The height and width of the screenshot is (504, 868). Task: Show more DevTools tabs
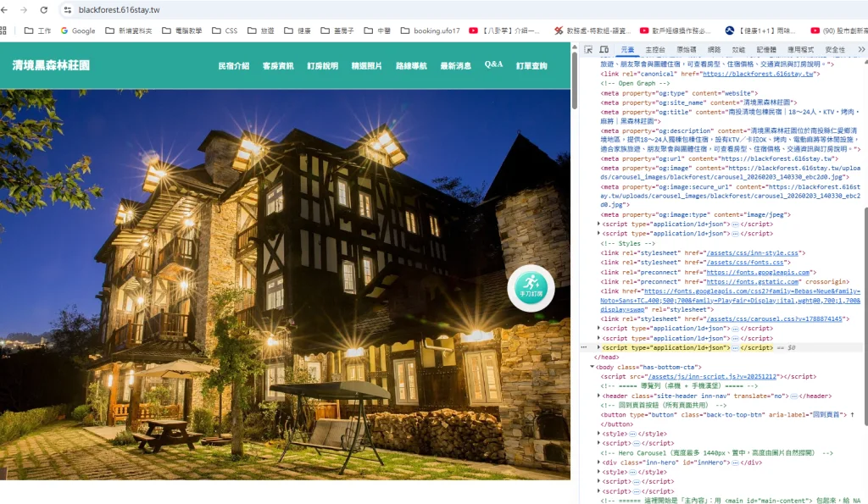861,50
